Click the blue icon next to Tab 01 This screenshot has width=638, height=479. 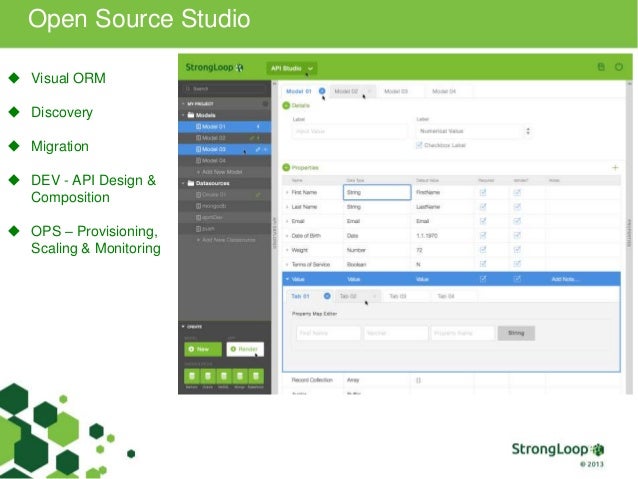click(327, 296)
